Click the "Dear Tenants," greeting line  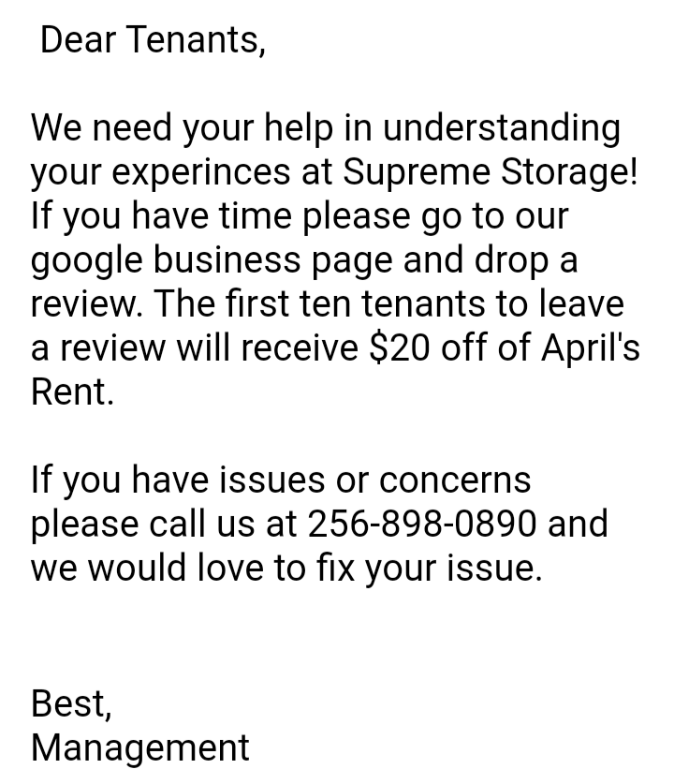(153, 39)
